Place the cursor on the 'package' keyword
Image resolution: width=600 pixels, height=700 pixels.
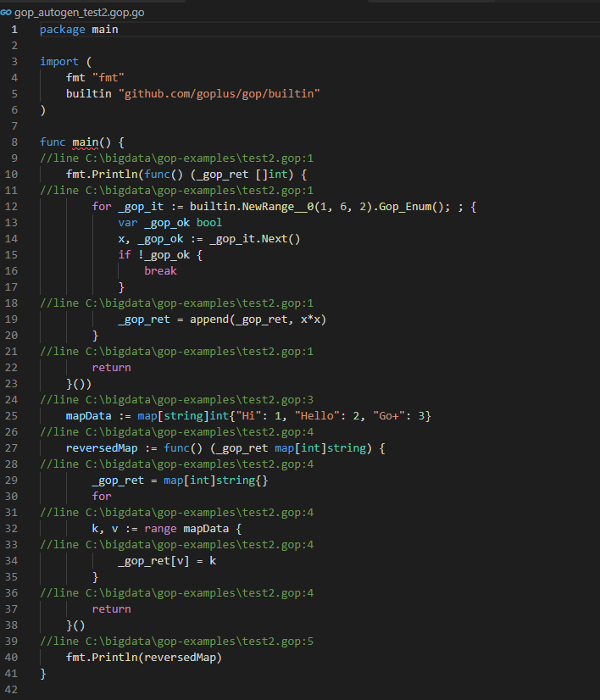pyautogui.click(x=63, y=30)
